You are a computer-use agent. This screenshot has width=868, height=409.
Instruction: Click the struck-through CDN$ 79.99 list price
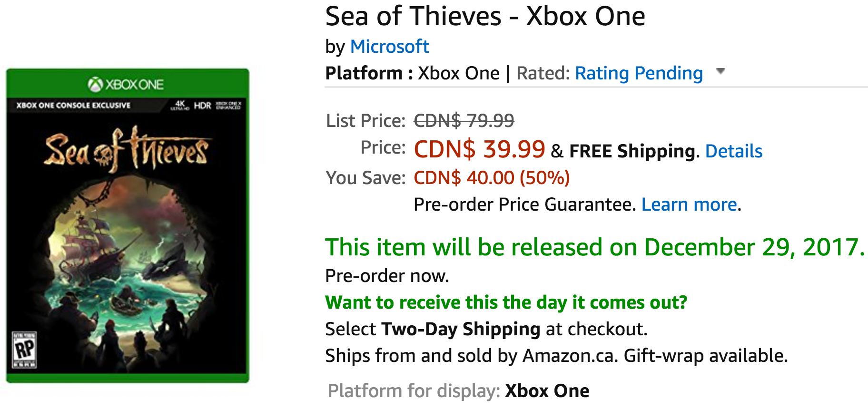point(464,121)
